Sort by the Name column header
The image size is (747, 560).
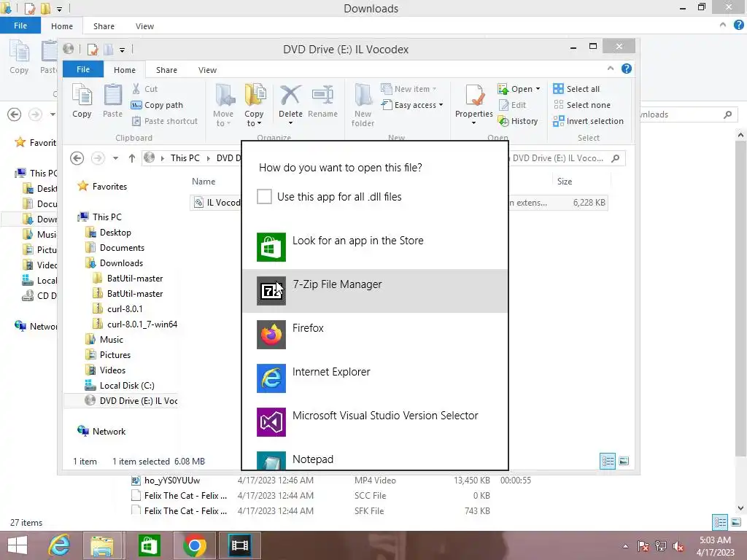tap(204, 182)
